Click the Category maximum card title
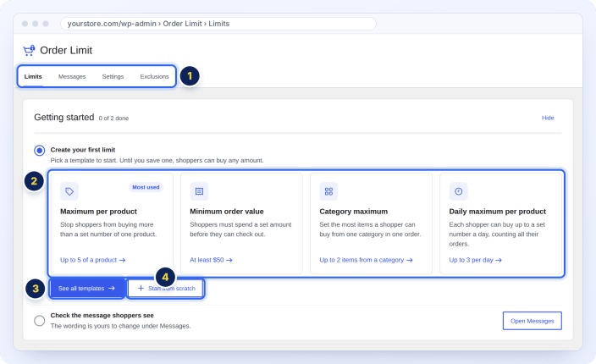 pos(354,212)
